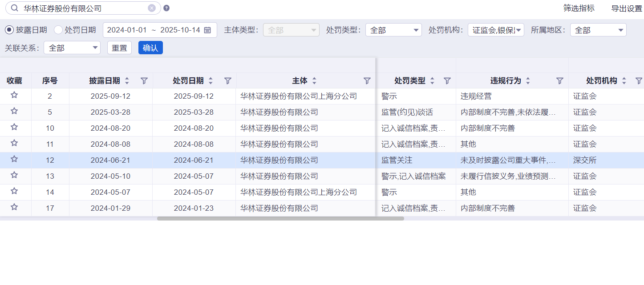Viewport: 644px width, 285px height.
Task: Filter the 处罚日期 column with funnel icon
Action: (x=228, y=81)
